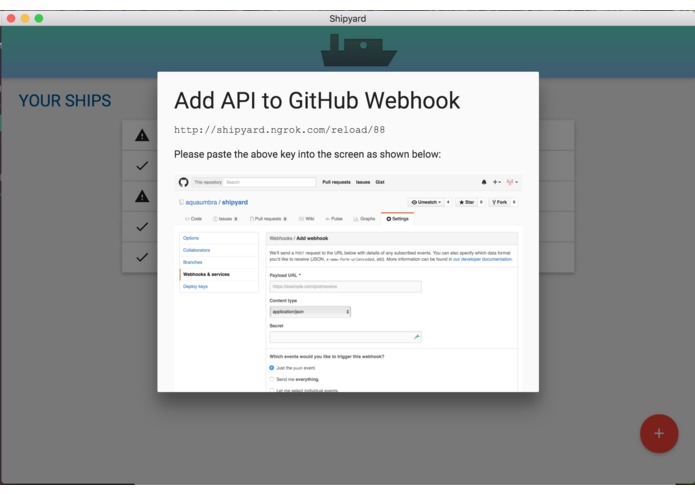Open the 'our developer documentation' link

[x=482, y=259]
